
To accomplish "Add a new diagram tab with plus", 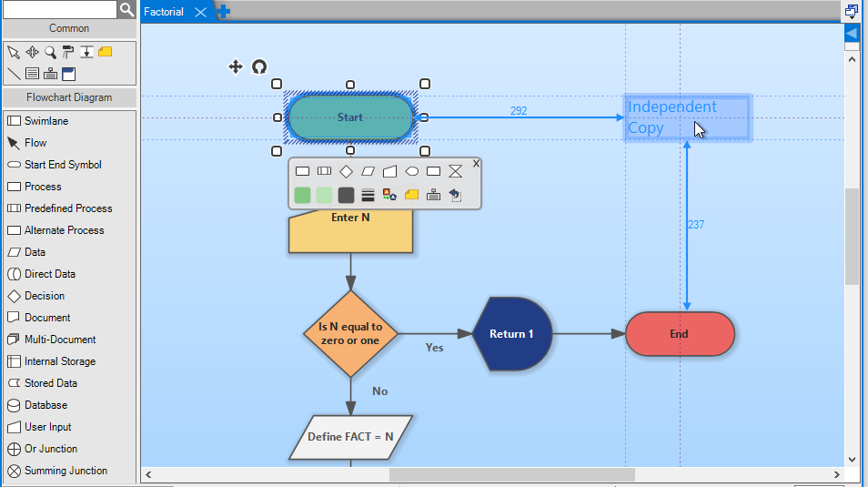I will pos(223,12).
